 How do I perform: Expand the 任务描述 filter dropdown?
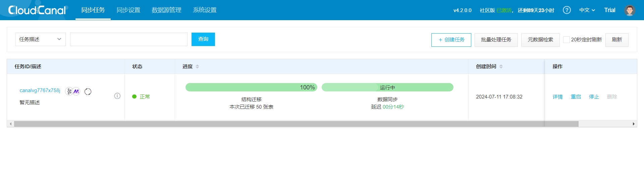click(40, 39)
